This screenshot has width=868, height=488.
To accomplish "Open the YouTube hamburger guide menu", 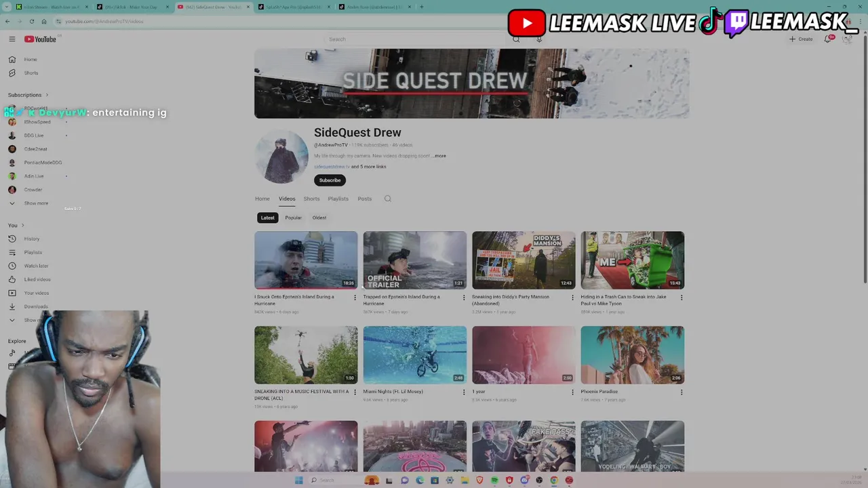I will (x=12, y=39).
